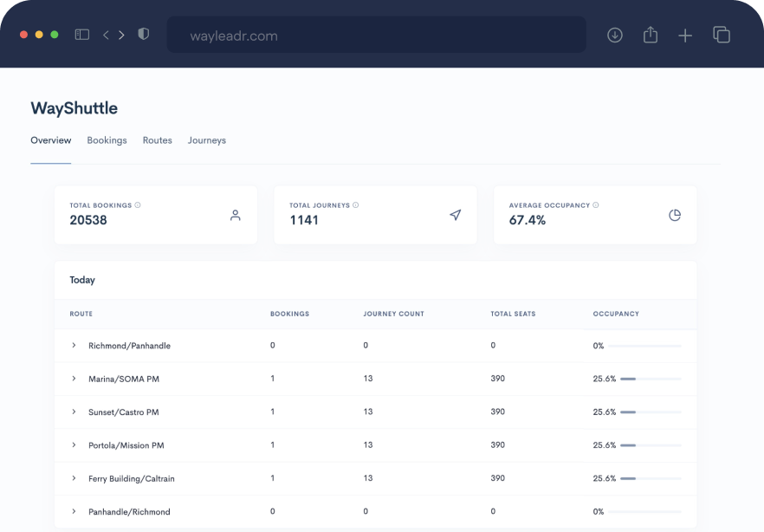
Task: Toggle the browser sidebar icon
Action: (81, 35)
